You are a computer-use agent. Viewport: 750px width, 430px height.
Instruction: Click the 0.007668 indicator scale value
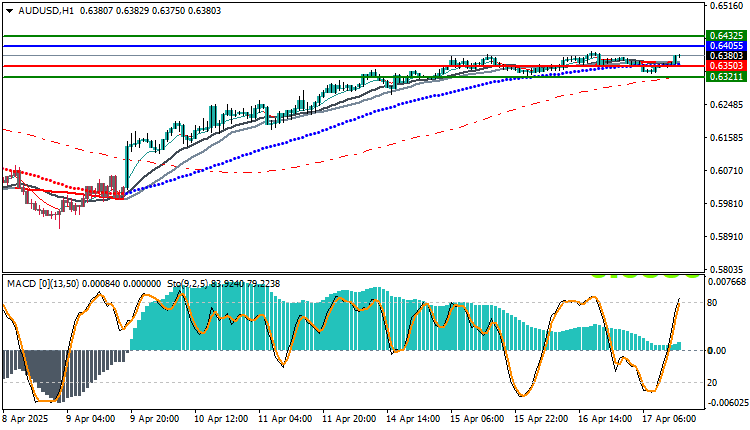coord(727,282)
